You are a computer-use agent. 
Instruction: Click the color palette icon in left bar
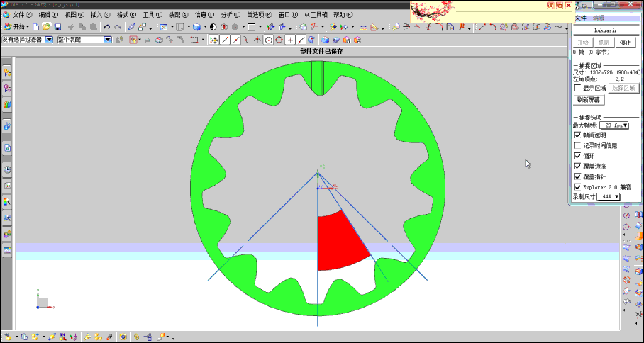[7, 201]
